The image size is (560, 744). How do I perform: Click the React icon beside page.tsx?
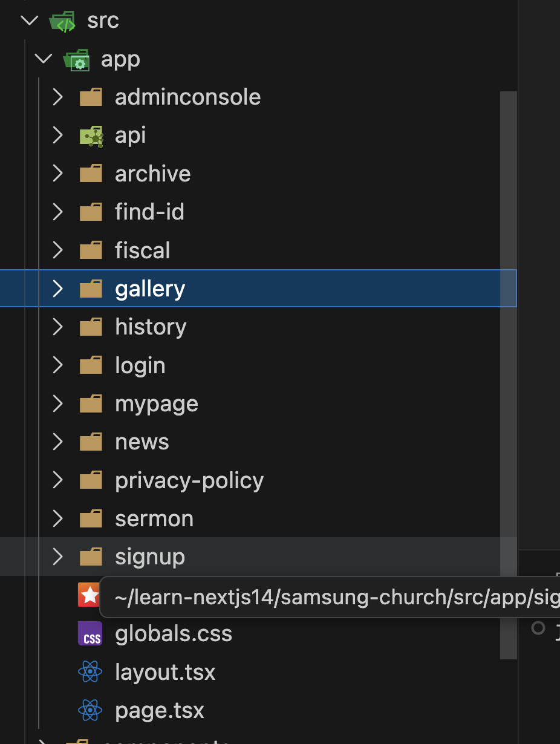point(90,710)
